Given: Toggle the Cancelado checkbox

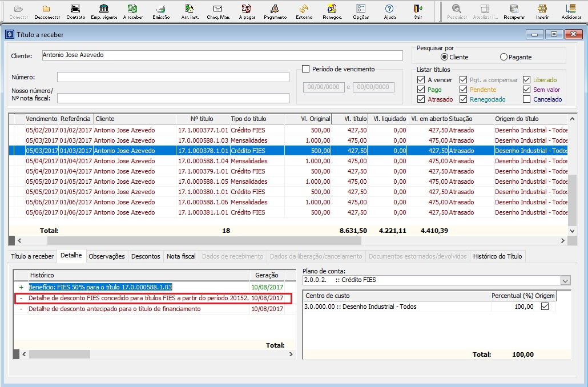Looking at the screenshot, I should (527, 99).
